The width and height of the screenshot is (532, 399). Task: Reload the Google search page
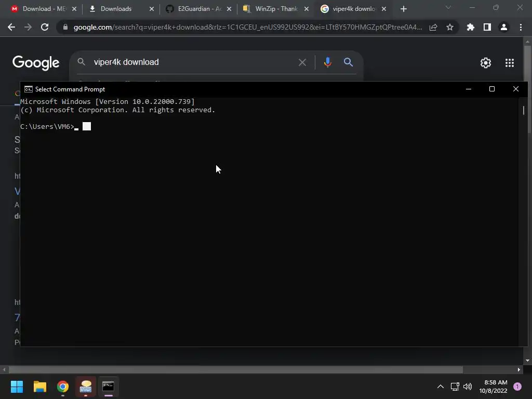pyautogui.click(x=45, y=27)
